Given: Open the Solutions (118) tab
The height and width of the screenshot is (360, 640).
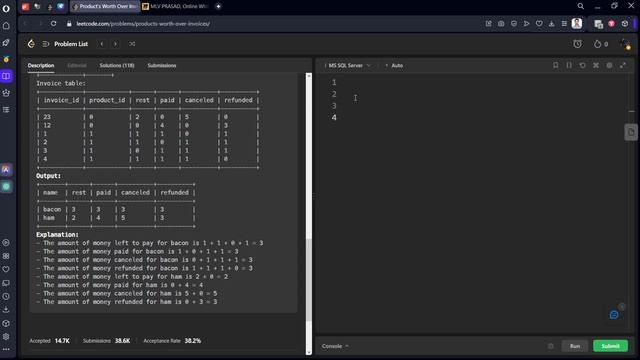Looking at the screenshot, I should pos(117,65).
